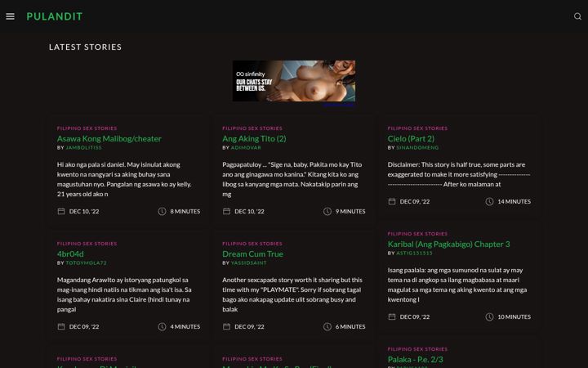Click DEC 09, '22 date on Karibal card
The height and width of the screenshot is (368, 588).
415,317
